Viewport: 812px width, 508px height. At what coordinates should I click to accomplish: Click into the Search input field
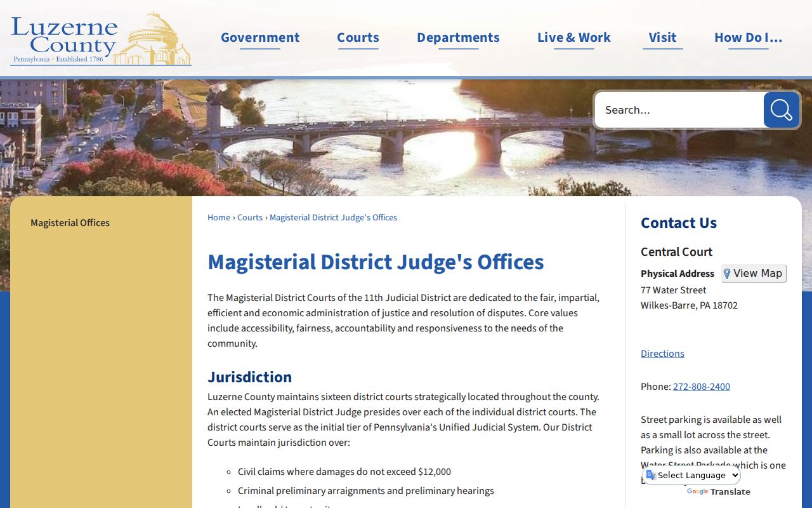[679, 110]
